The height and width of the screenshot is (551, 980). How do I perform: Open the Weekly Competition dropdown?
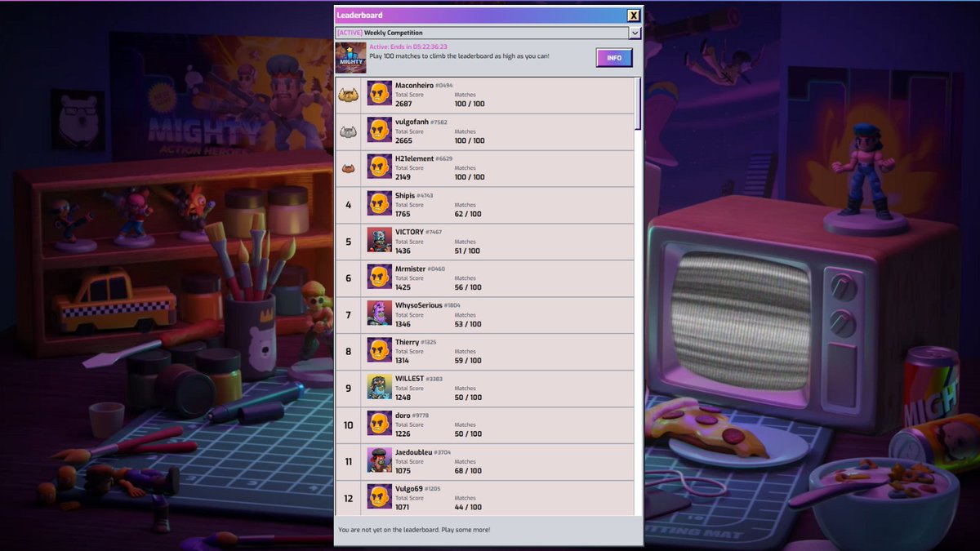488,33
